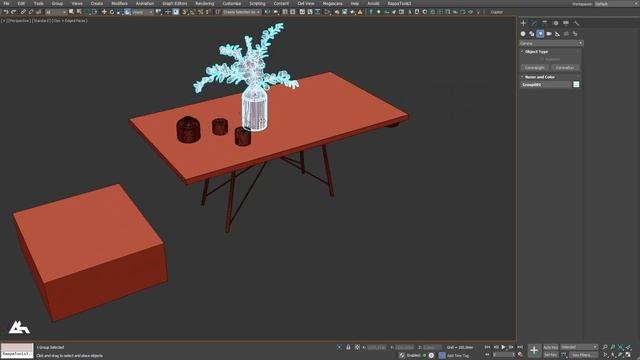Viewport: 640px width, 360px height.
Task: Click the Mirror tool icon
Action: [267, 12]
